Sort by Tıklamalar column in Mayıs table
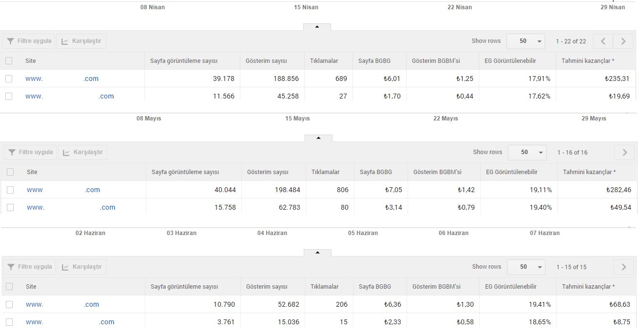 pyautogui.click(x=326, y=172)
